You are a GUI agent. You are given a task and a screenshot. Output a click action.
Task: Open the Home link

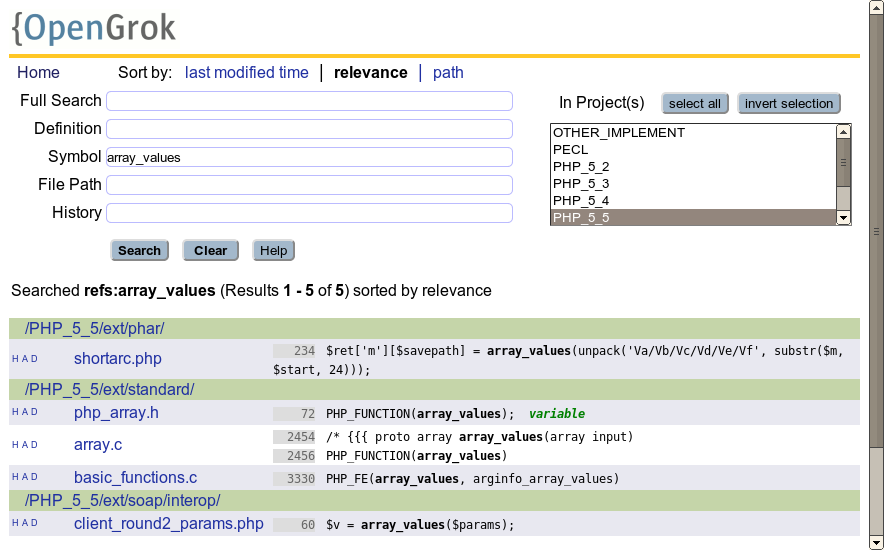point(38,73)
